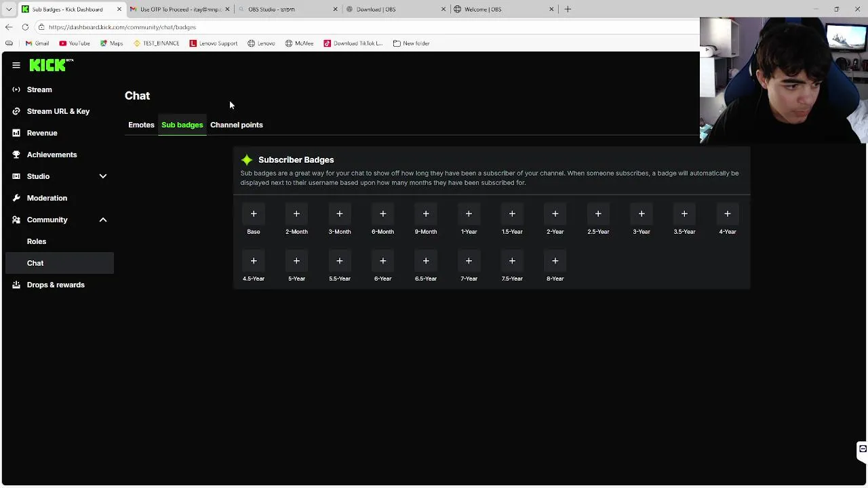Viewport: 868px width, 488px height.
Task: Open the YouTube bookmark
Action: coord(74,43)
